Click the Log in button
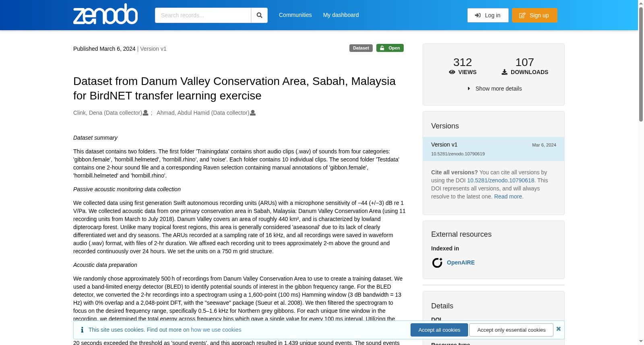 [x=488, y=15]
